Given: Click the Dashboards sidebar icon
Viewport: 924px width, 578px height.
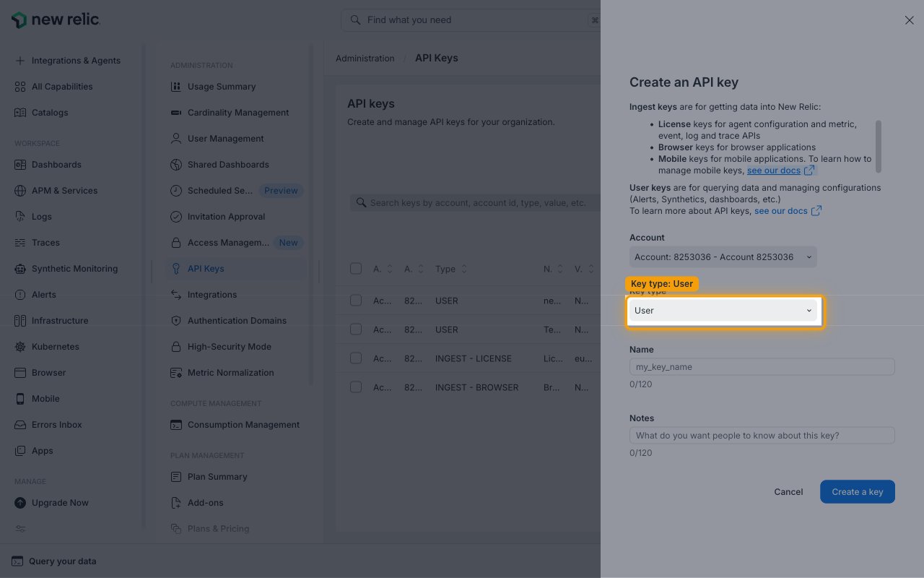Looking at the screenshot, I should [20, 165].
